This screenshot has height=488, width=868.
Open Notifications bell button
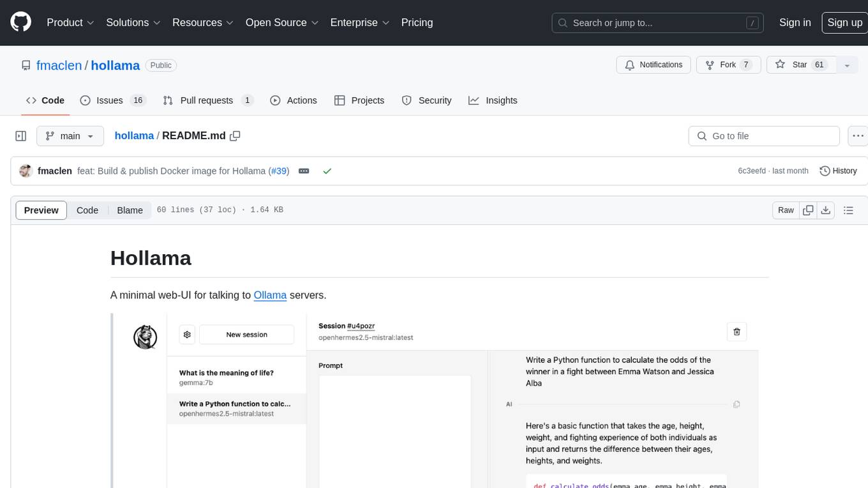pyautogui.click(x=654, y=65)
